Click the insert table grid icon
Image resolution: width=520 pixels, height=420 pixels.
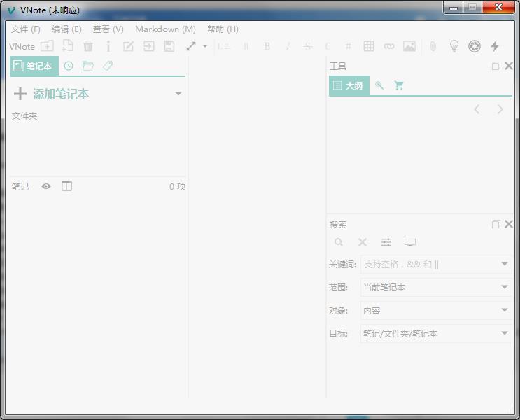[369, 46]
